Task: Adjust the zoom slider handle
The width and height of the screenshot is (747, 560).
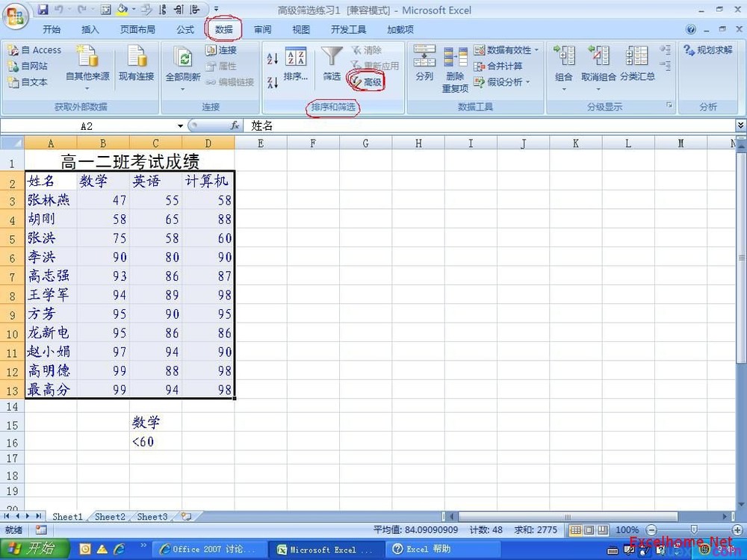Action: click(x=694, y=530)
